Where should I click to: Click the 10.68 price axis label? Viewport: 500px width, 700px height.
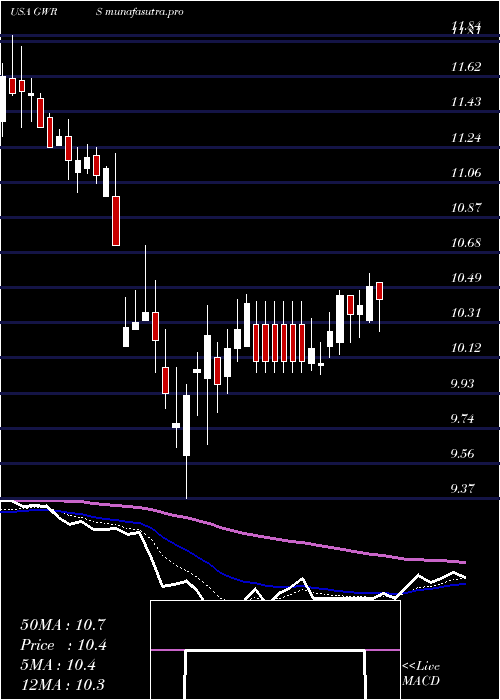tap(466, 243)
